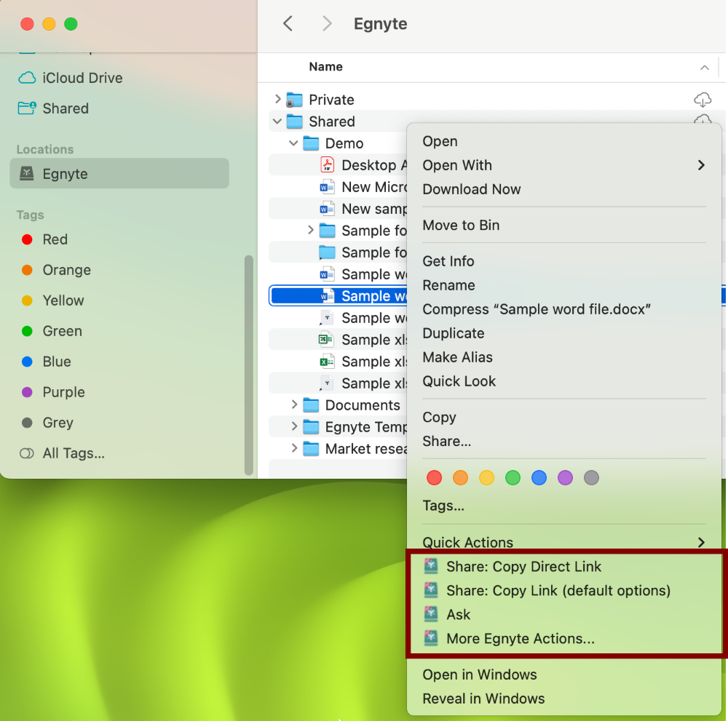
Task: Select the highlighted Sample w Word file row
Action: 339,295
